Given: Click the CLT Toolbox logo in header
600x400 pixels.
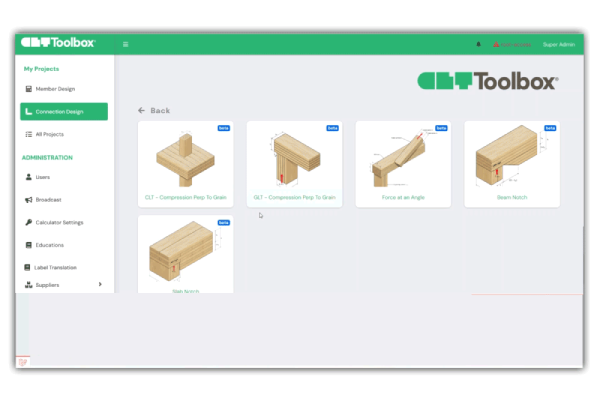Looking at the screenshot, I should pos(58,43).
